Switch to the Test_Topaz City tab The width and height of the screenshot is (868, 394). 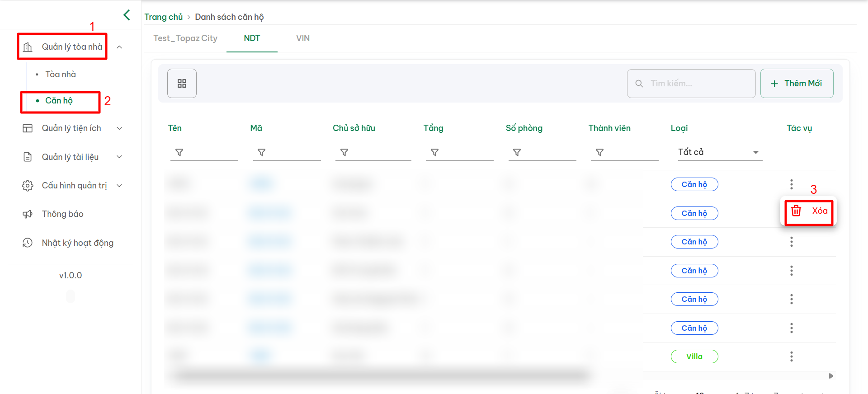[185, 38]
